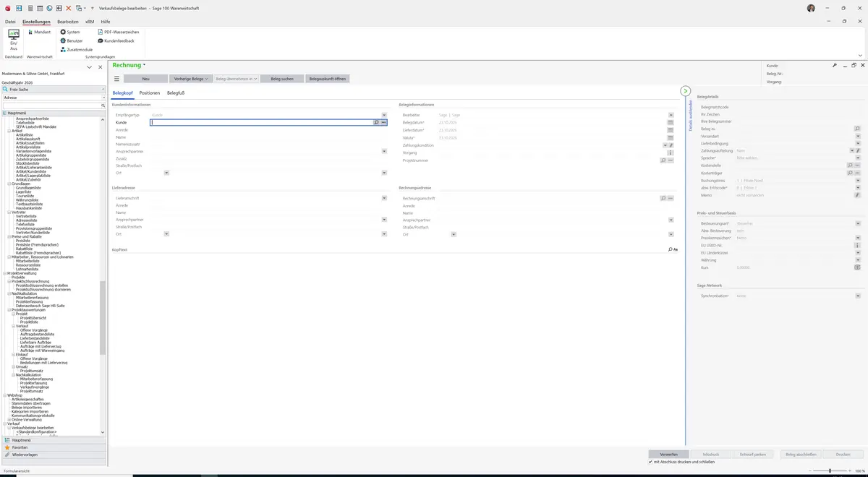Screen dimensions: 868x477
Task: Click the Beleg suchen button
Action: (x=282, y=78)
